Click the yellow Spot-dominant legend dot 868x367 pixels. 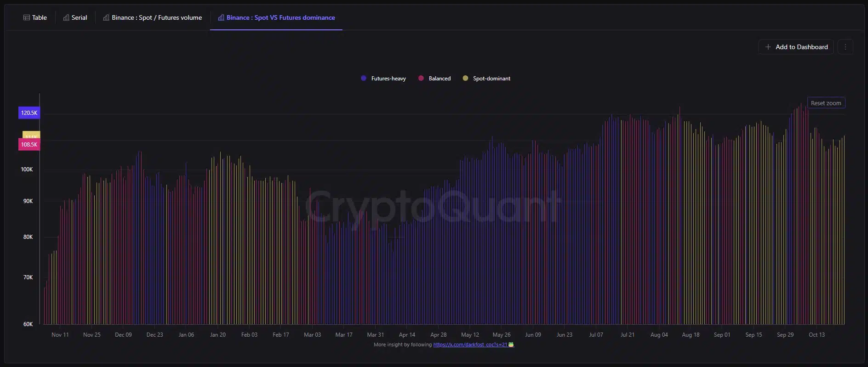coord(465,79)
